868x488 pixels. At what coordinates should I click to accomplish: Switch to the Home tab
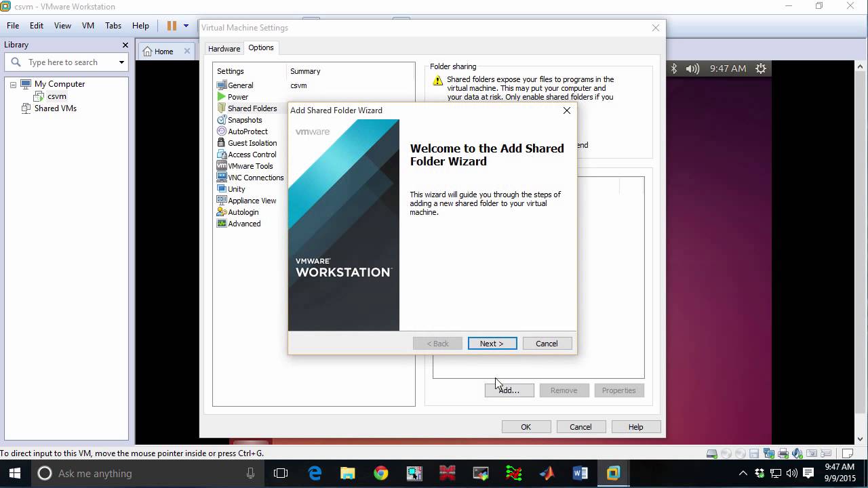(x=163, y=52)
